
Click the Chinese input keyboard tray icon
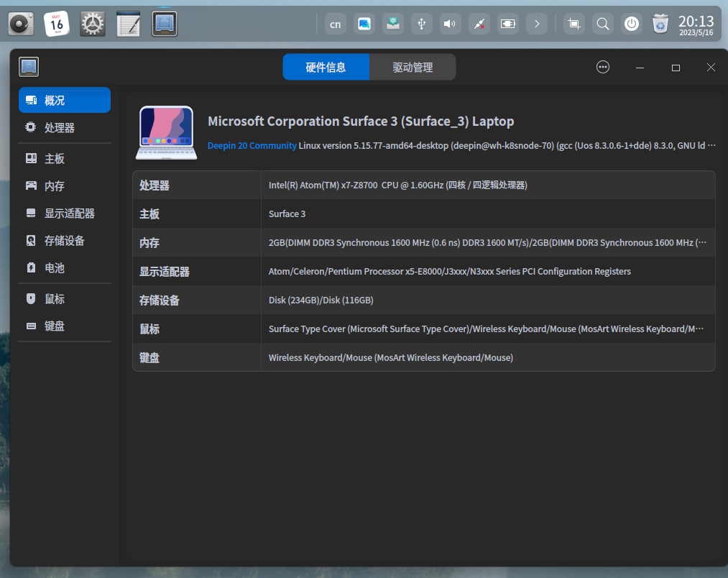point(393,24)
